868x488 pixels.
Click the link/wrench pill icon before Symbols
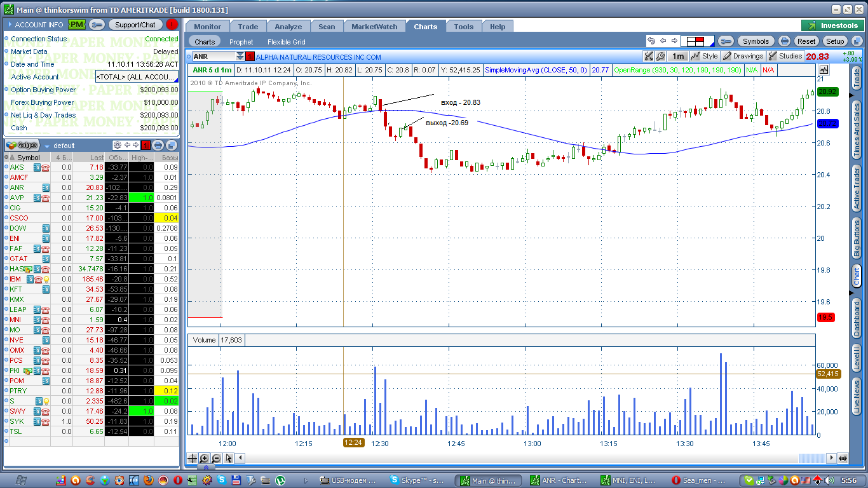pos(726,41)
